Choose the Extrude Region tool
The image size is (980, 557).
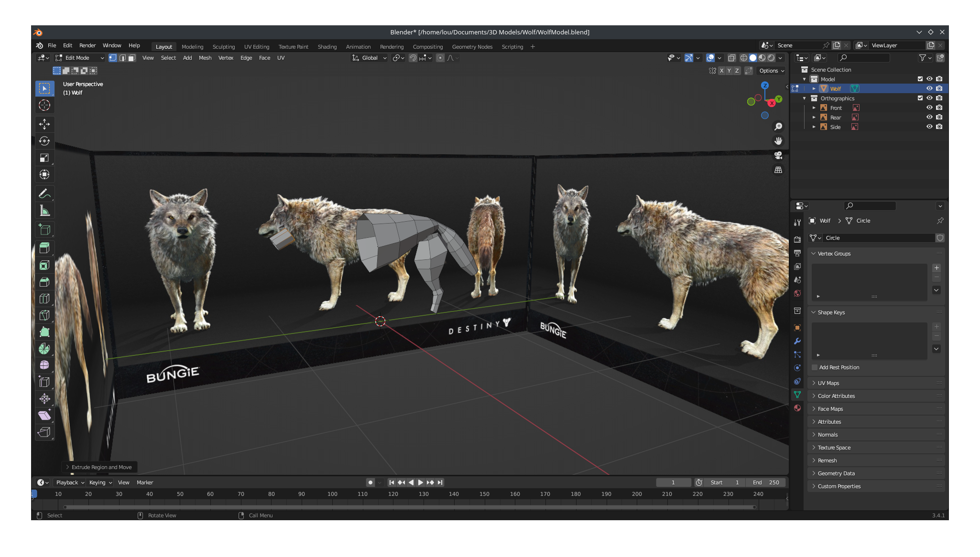click(x=44, y=248)
